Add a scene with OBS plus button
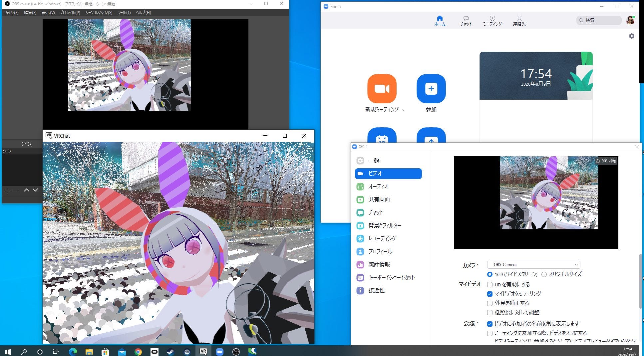644x356 pixels. (x=7, y=190)
